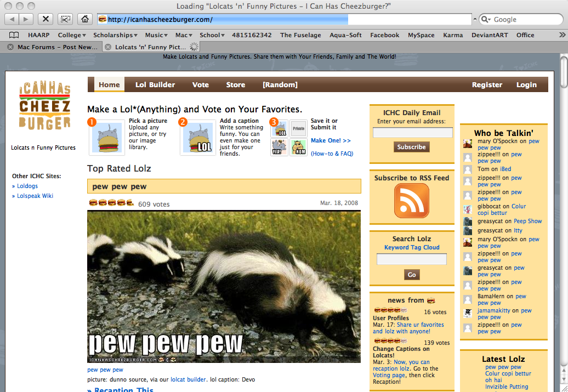Stop loading the page with the X button
The height and width of the screenshot is (392, 568).
tap(46, 19)
